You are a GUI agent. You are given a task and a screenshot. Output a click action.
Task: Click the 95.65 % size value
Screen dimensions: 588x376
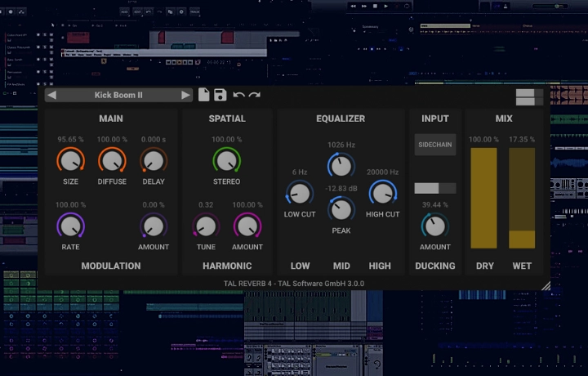pyautogui.click(x=70, y=139)
